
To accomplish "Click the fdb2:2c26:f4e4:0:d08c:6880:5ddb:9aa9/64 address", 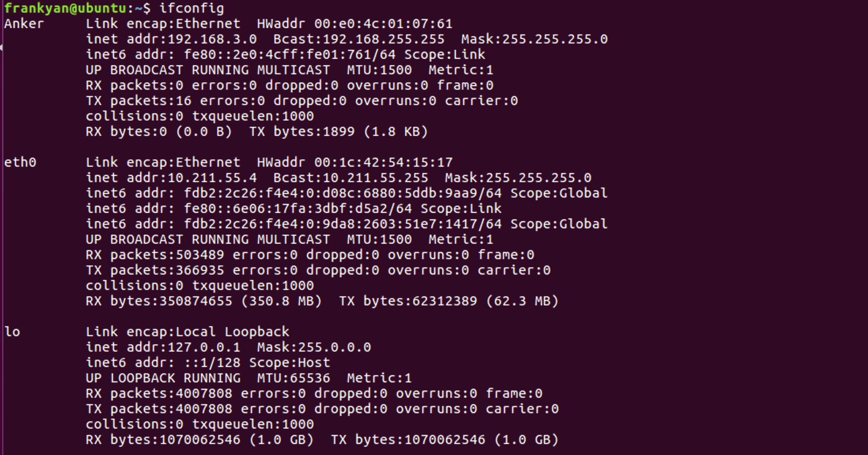I will tap(343, 193).
